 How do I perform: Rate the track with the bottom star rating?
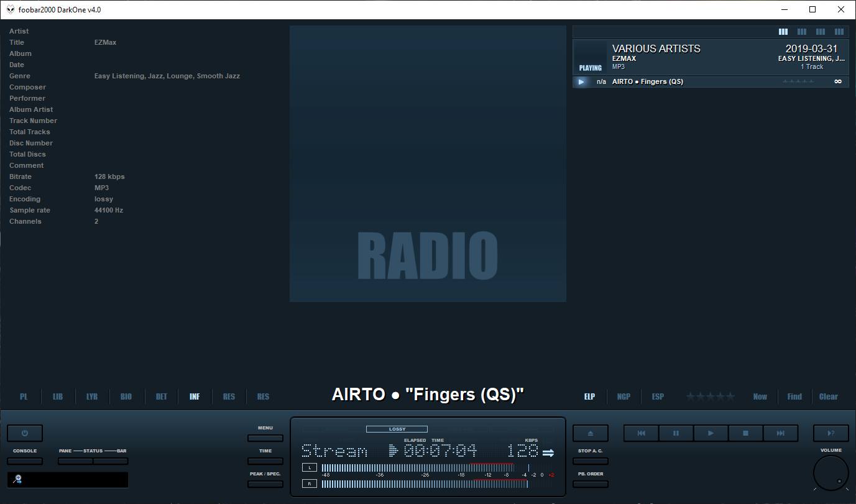(x=711, y=396)
